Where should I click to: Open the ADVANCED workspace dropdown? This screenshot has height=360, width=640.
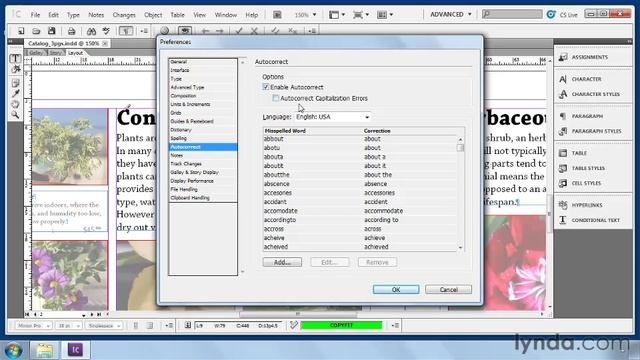click(451, 14)
